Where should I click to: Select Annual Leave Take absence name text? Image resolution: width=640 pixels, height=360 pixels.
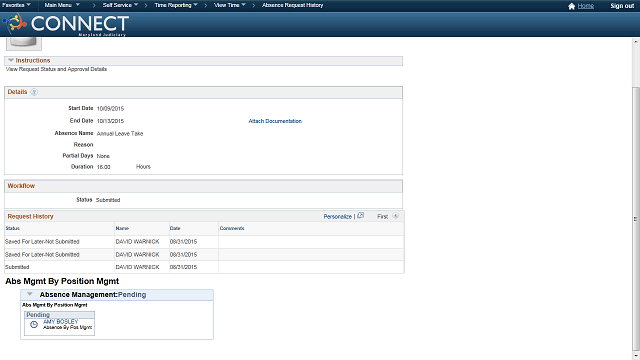120,133
